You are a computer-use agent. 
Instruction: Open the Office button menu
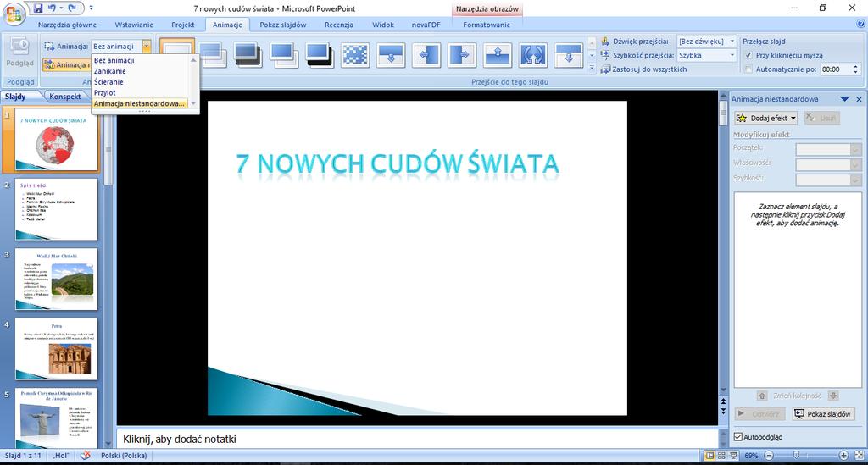(14, 14)
